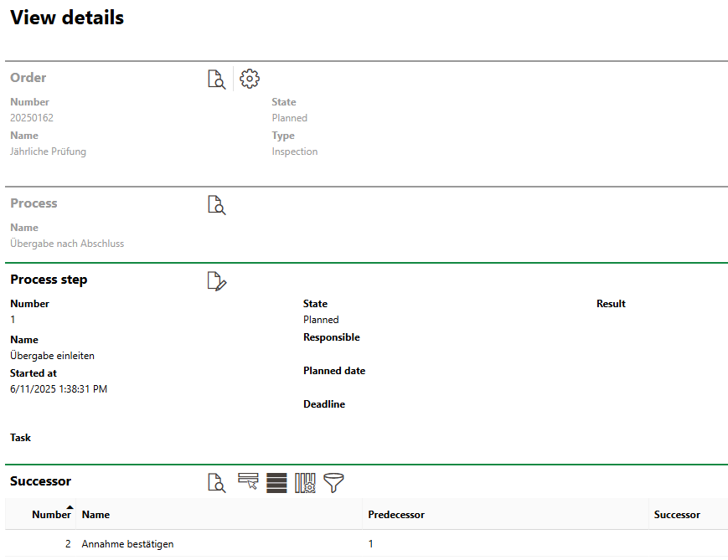
Task: Click process name 'Übergabe nach Abschluss'
Action: click(x=67, y=244)
